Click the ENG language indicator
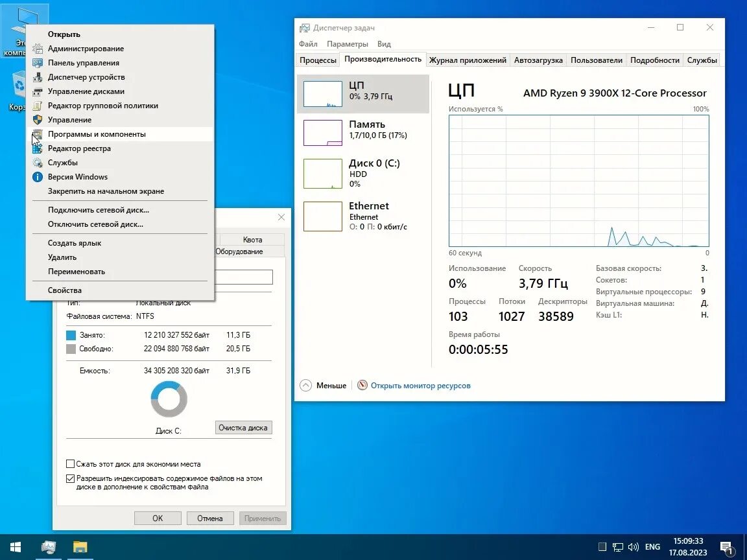This screenshot has width=747, height=560. click(653, 546)
